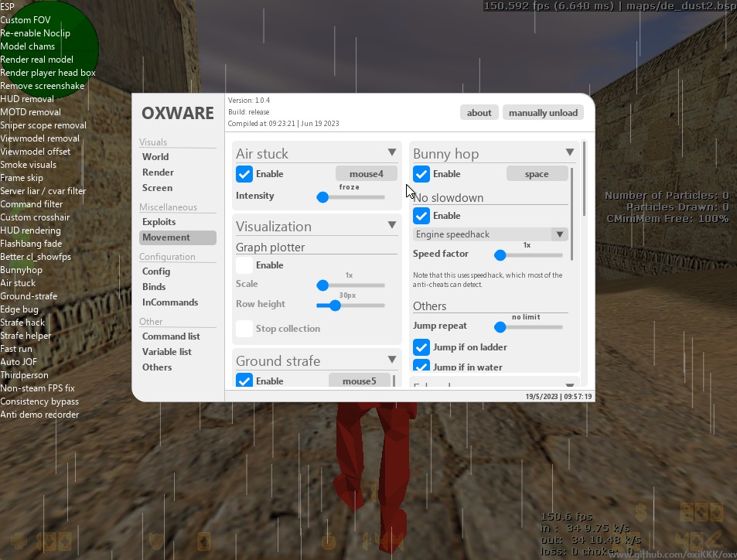737x560 pixels.
Task: Change the Bunny hop space keybind
Action: tap(537, 174)
